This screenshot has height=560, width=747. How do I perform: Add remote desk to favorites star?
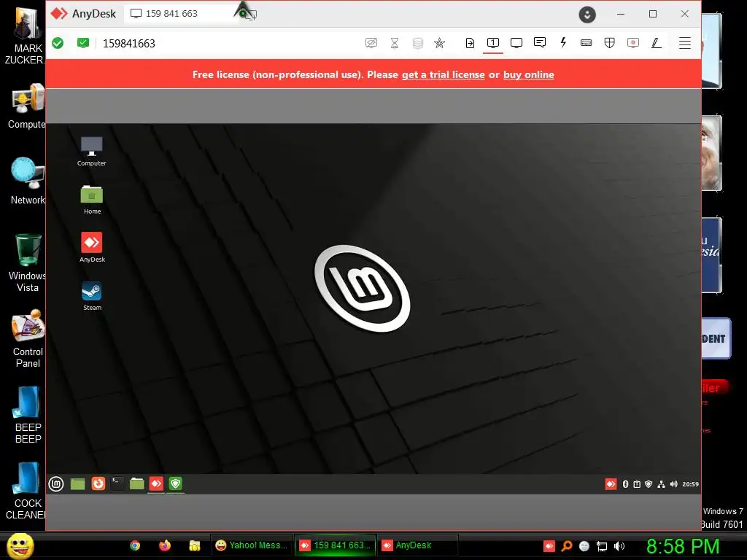pos(439,43)
